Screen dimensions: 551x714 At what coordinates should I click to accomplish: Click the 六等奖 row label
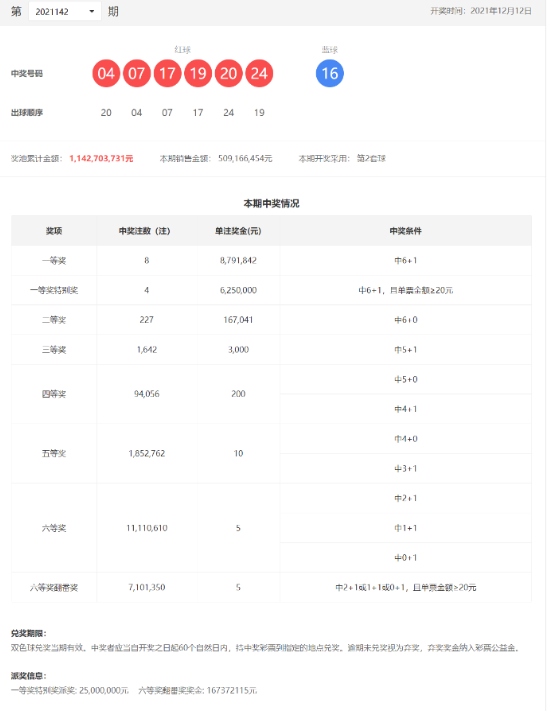click(54, 528)
